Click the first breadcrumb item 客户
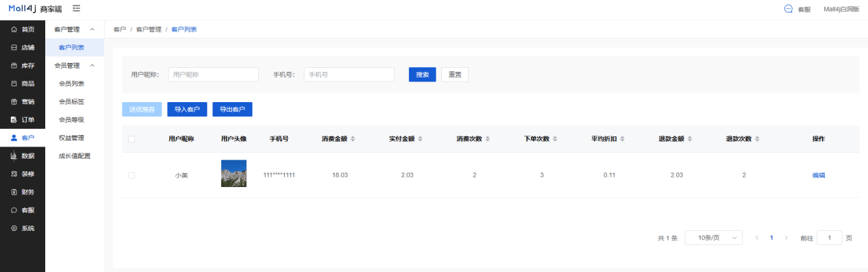Screen dimensions: 868x272 point(120,29)
